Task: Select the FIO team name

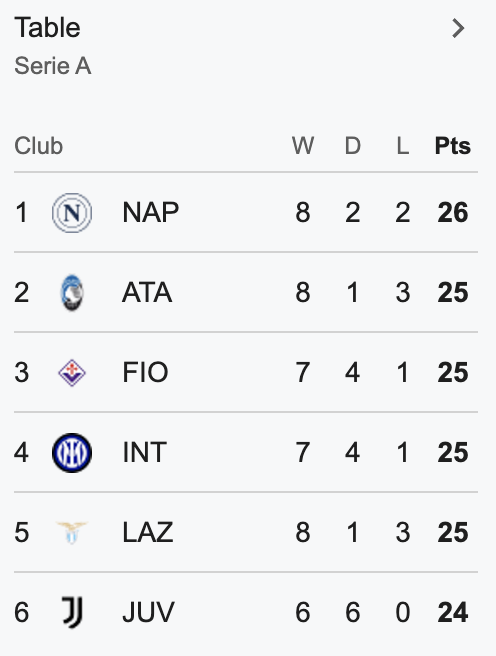Action: click(145, 372)
